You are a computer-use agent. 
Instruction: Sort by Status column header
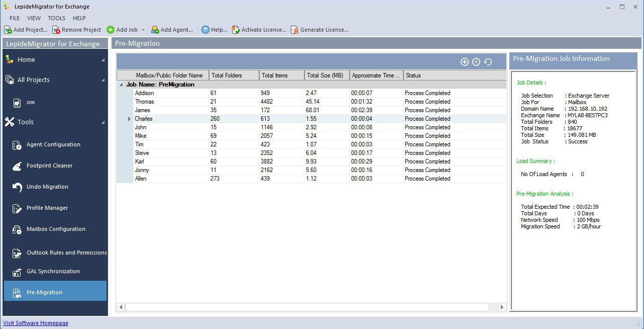(x=455, y=75)
